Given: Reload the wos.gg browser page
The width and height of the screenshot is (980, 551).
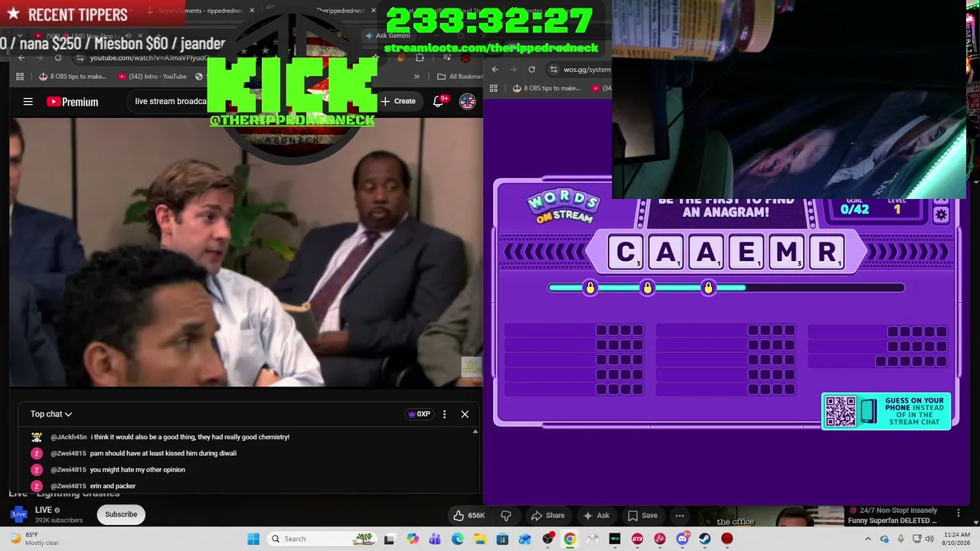Looking at the screenshot, I should click(531, 69).
